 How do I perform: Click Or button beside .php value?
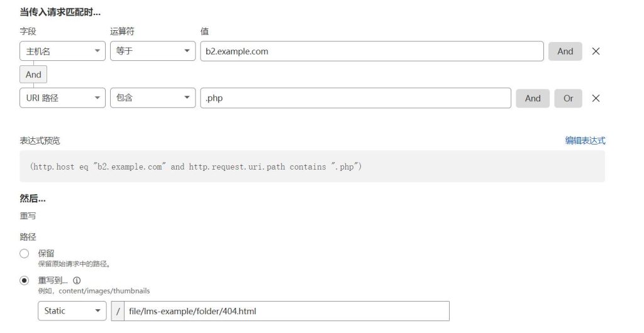tap(568, 99)
